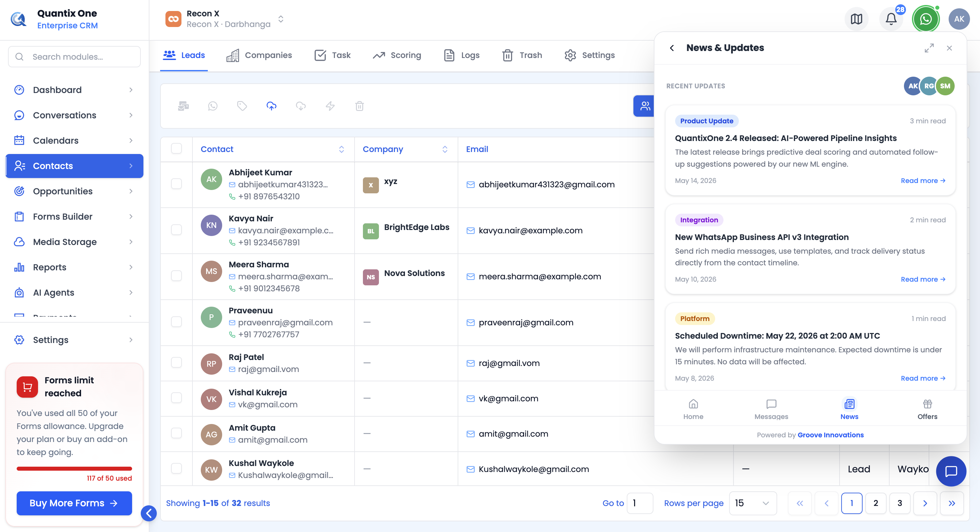Open the chat bubble floating button
Viewport: 980px width, 532px height.
[x=951, y=471]
